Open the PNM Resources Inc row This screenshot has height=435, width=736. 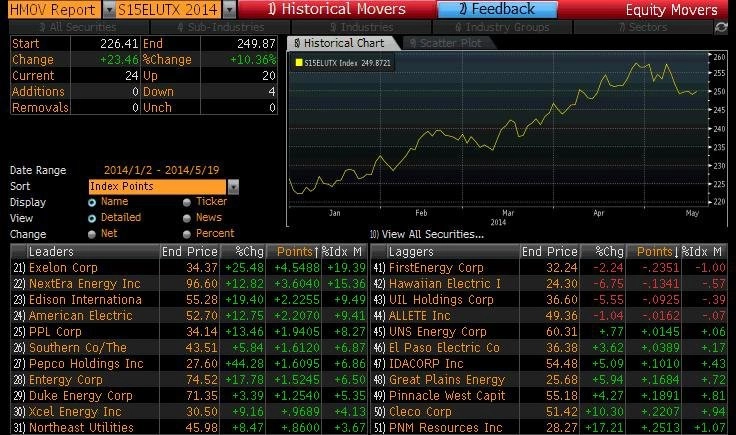click(x=549, y=427)
